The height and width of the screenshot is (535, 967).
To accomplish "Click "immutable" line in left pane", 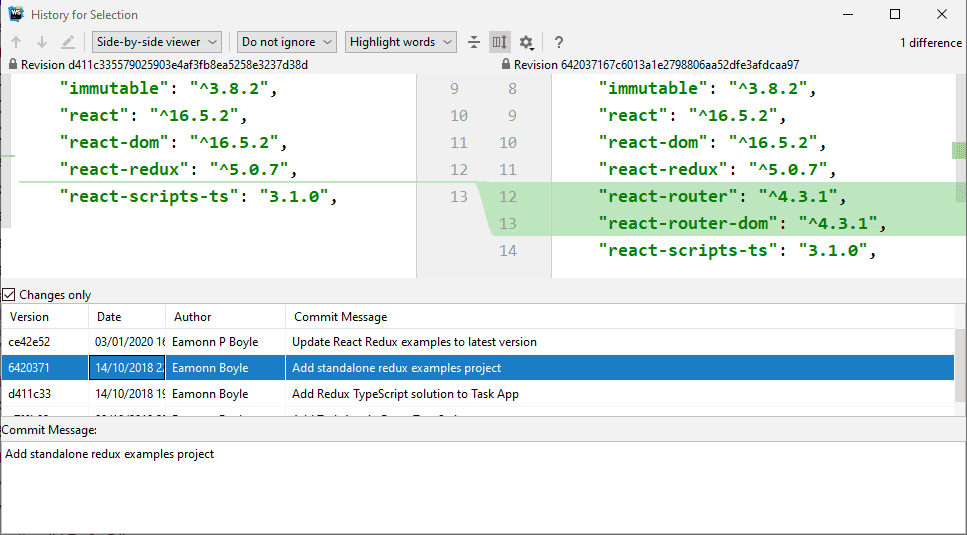I will point(168,88).
